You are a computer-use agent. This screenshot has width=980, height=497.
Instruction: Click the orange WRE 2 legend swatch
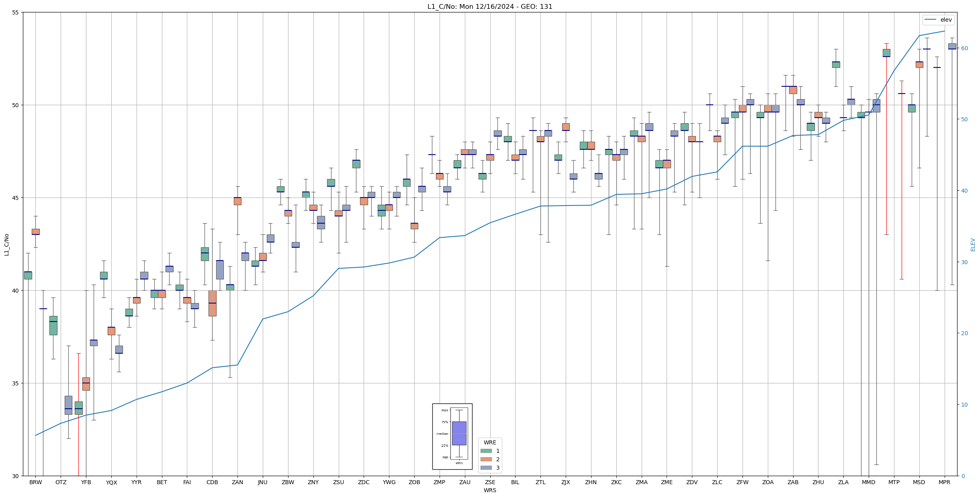point(486,460)
